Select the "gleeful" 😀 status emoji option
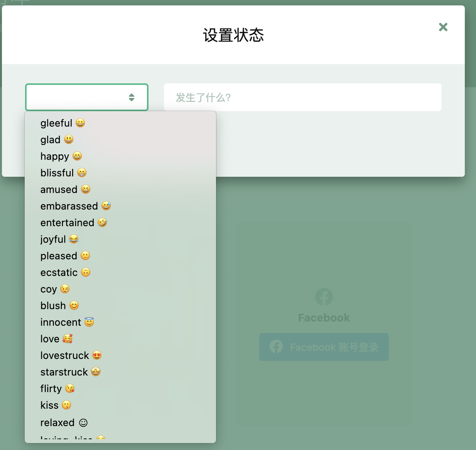This screenshot has height=450, width=476. pyautogui.click(x=62, y=123)
